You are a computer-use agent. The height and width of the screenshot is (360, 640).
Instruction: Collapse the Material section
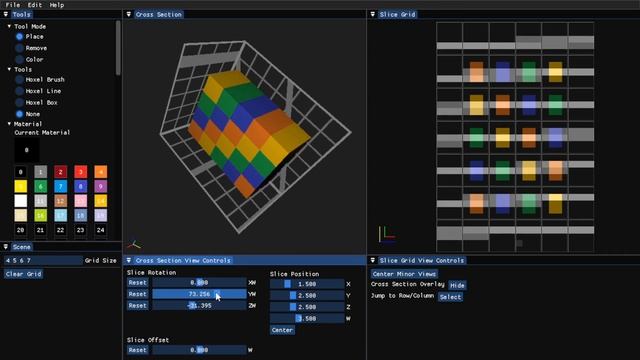click(x=9, y=124)
